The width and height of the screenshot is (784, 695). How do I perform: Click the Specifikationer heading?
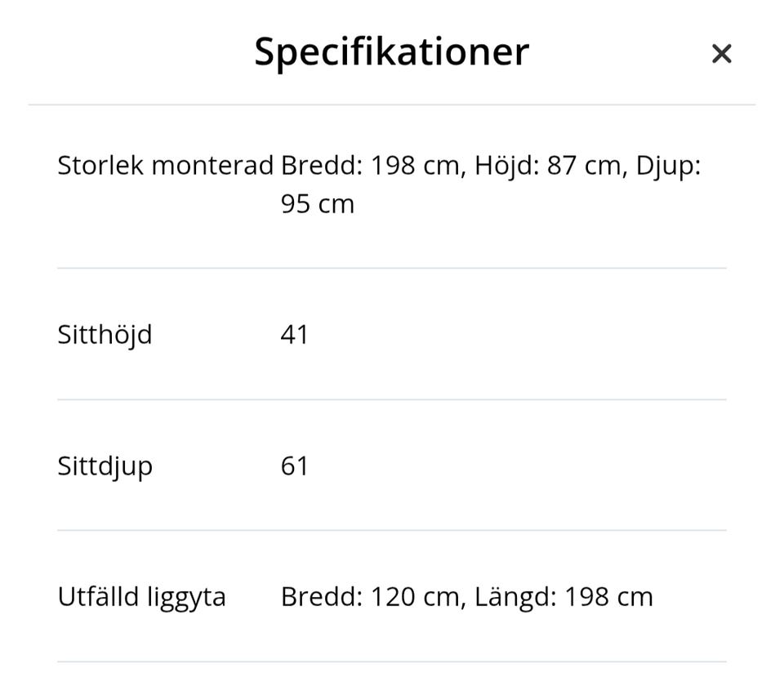pyautogui.click(x=391, y=51)
